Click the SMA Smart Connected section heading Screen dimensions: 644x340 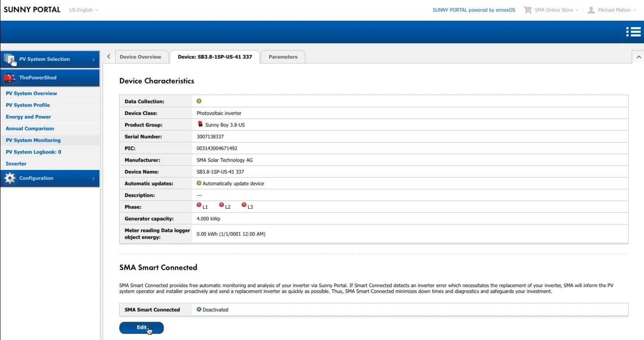click(158, 268)
